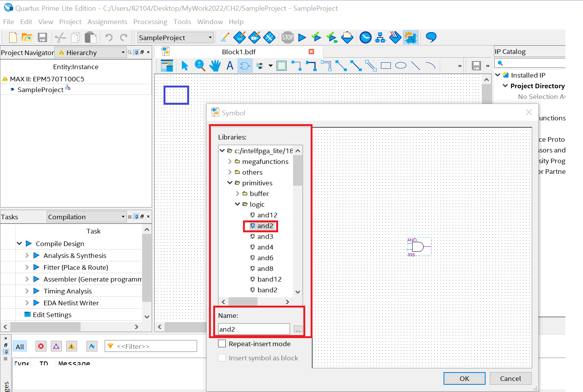Filter messages by orange warning icon

click(x=71, y=346)
